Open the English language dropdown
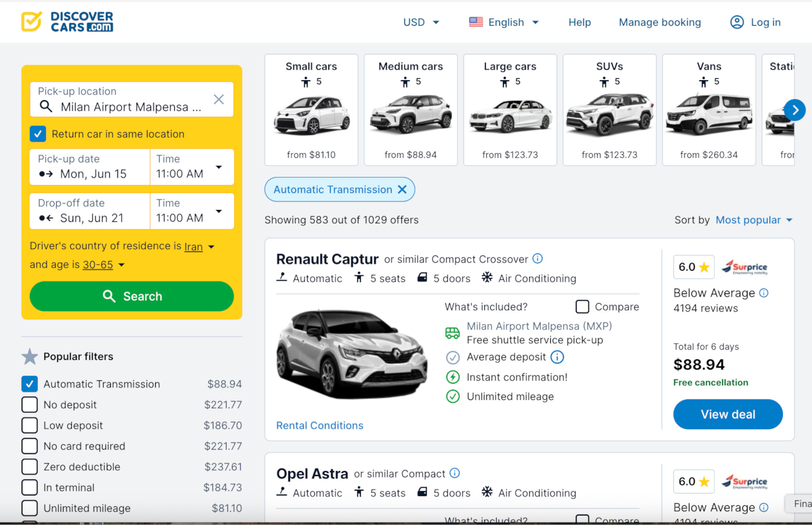812x525 pixels. tap(504, 22)
